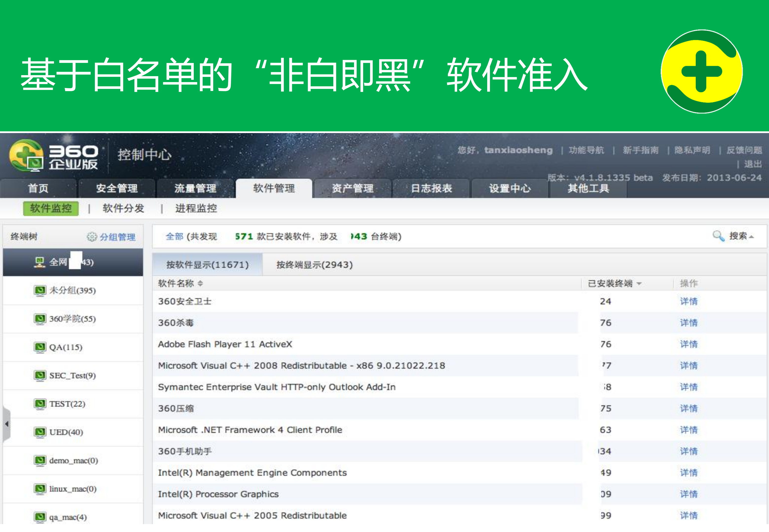The width and height of the screenshot is (769, 532).
Task: Toggle the 软件名称 column sort arrows
Action: tap(200, 283)
